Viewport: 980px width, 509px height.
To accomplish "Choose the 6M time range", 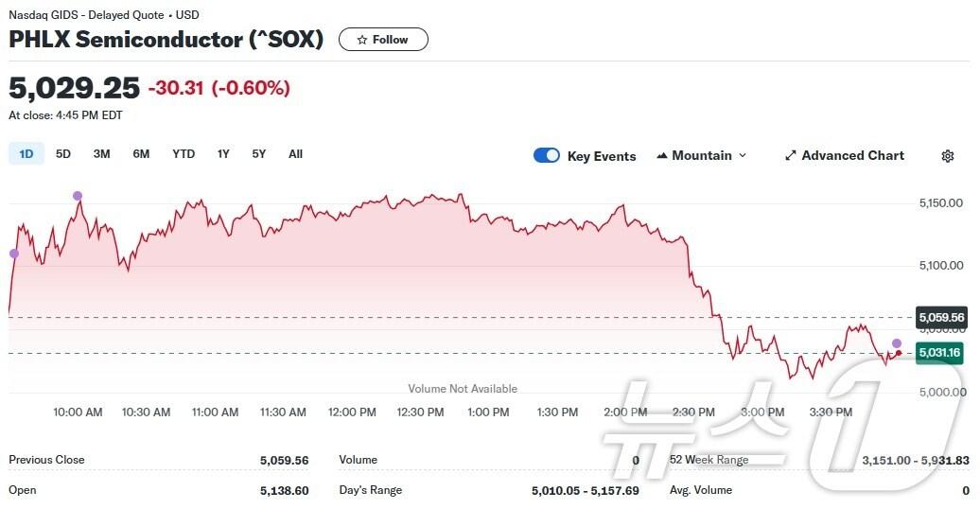I will [141, 154].
